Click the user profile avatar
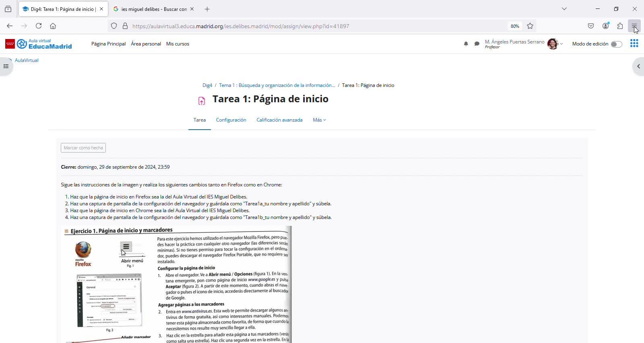The width and height of the screenshot is (644, 343). pyautogui.click(x=553, y=44)
